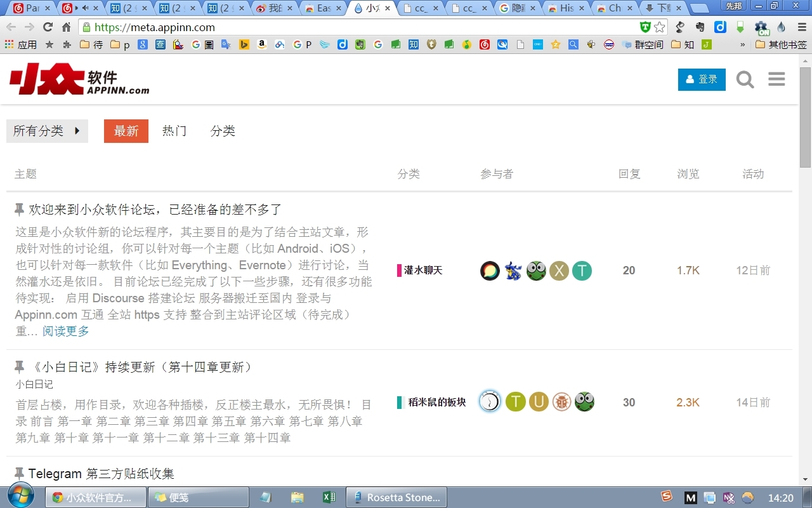Switch to the 热门 tab

tap(174, 131)
